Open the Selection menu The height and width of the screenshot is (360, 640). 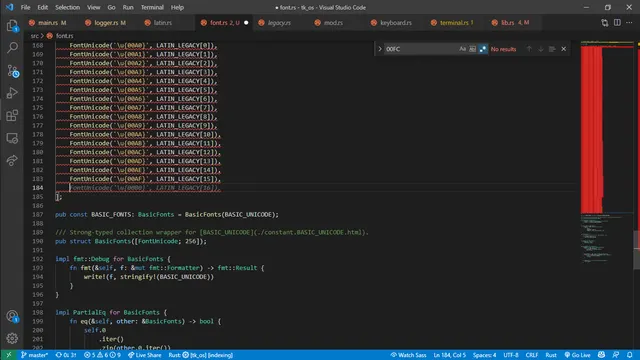67,7
